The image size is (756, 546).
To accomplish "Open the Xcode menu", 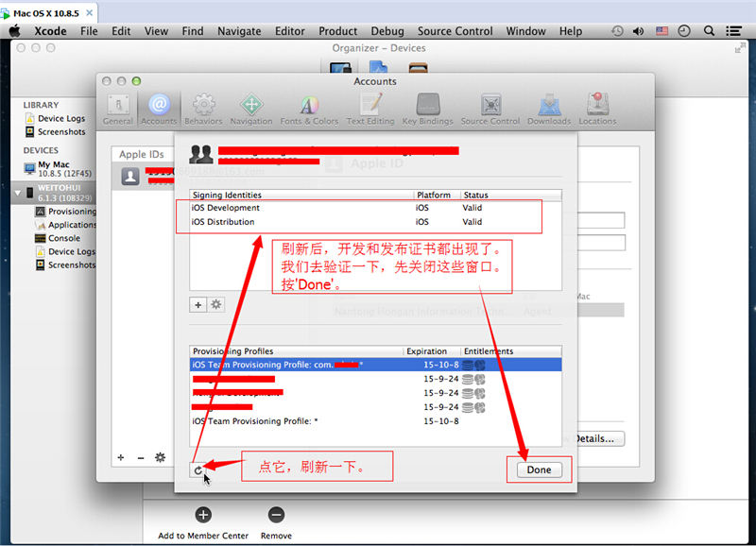I will [x=50, y=31].
